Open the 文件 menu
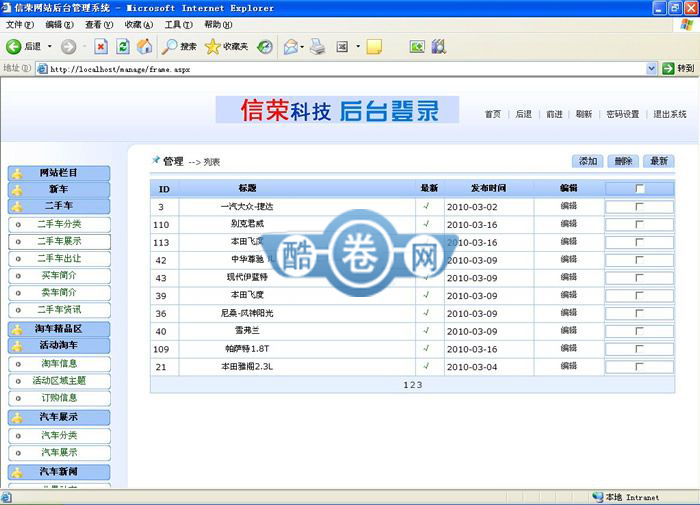The width and height of the screenshot is (700, 505). [x=20, y=25]
